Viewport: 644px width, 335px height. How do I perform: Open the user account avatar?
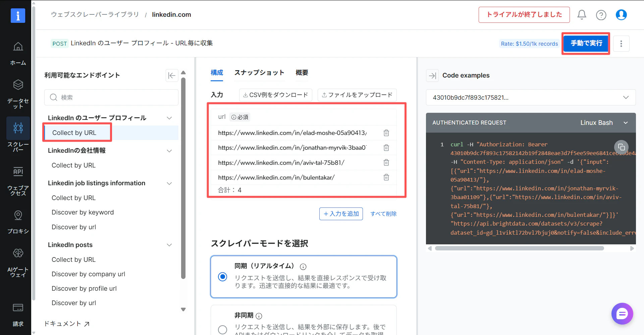pyautogui.click(x=621, y=15)
